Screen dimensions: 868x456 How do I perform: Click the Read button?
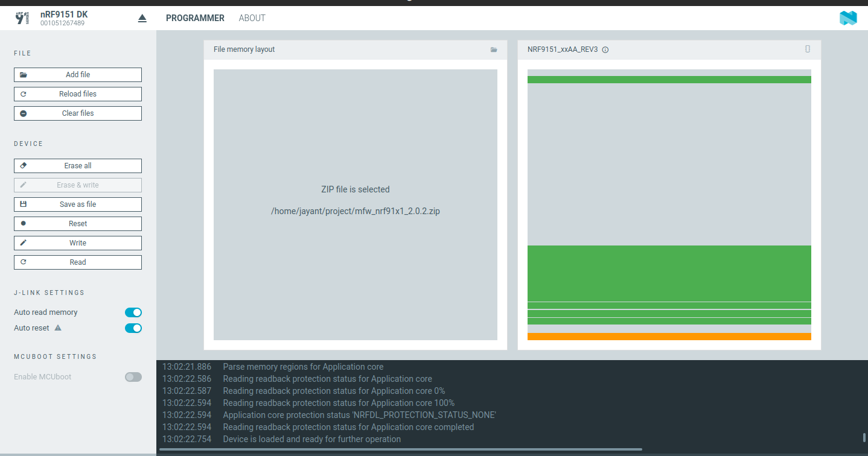[x=78, y=262]
